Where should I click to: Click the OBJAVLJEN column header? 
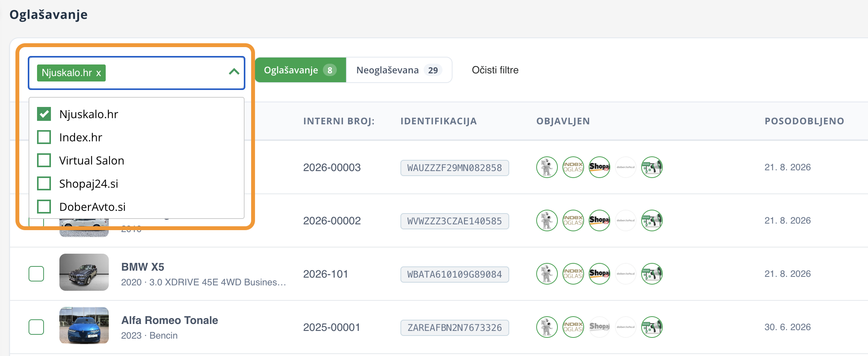click(x=563, y=121)
